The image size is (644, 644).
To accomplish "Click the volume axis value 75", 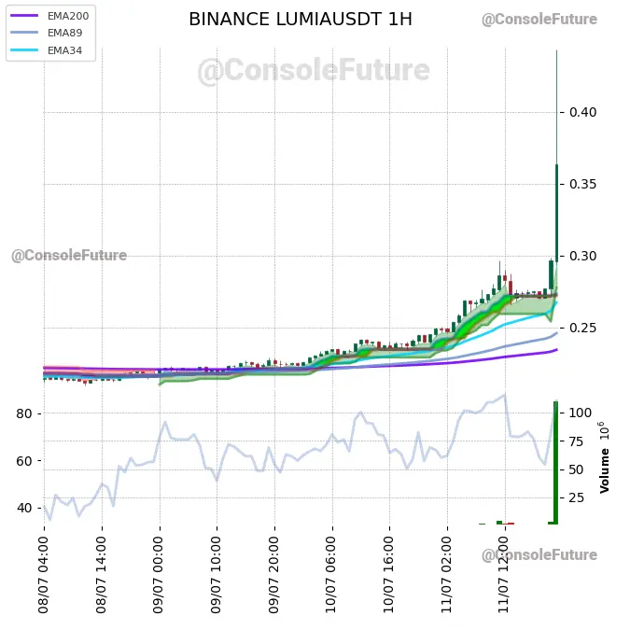I will [576, 441].
